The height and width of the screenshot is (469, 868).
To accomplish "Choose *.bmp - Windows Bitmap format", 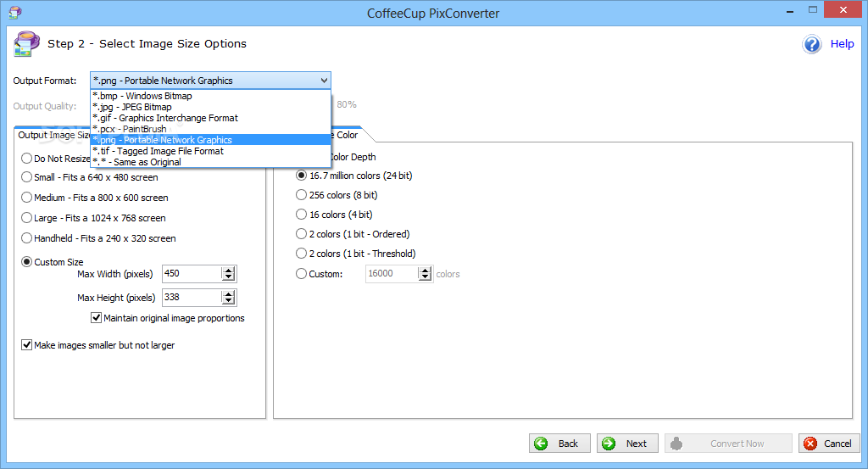I will (x=210, y=96).
